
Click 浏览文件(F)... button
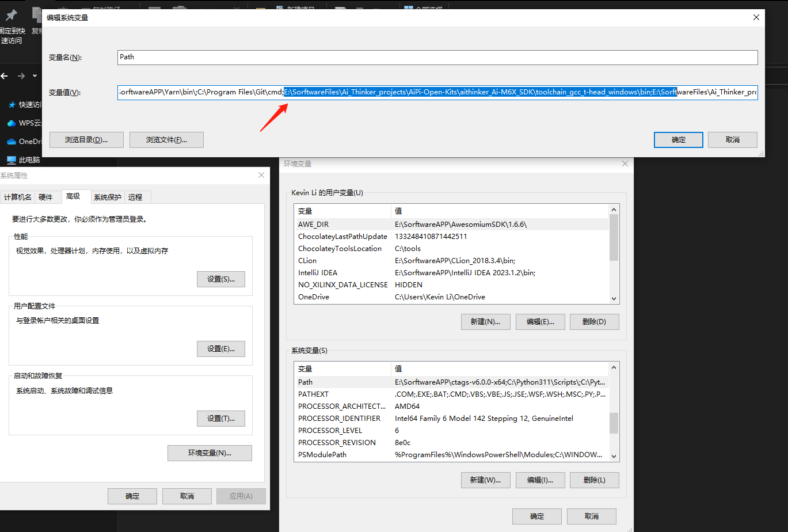pos(166,140)
